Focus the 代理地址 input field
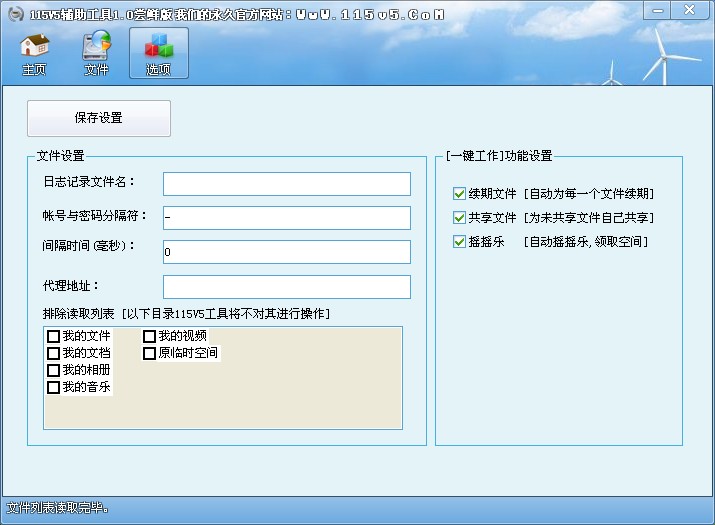Screen dimensions: 715x525 point(287,286)
